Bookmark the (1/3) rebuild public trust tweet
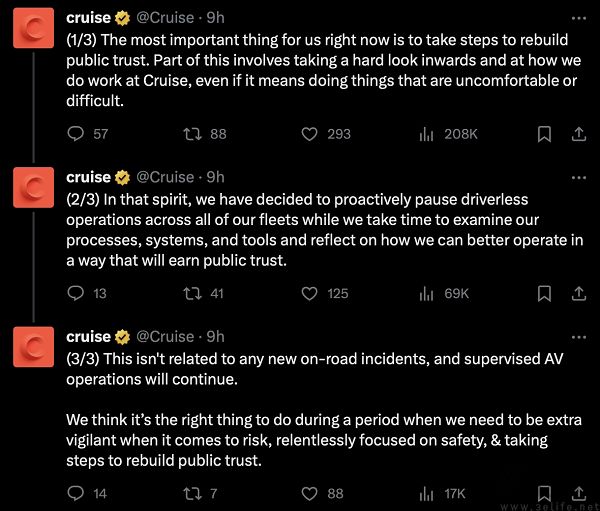This screenshot has width=600, height=511. click(x=544, y=134)
